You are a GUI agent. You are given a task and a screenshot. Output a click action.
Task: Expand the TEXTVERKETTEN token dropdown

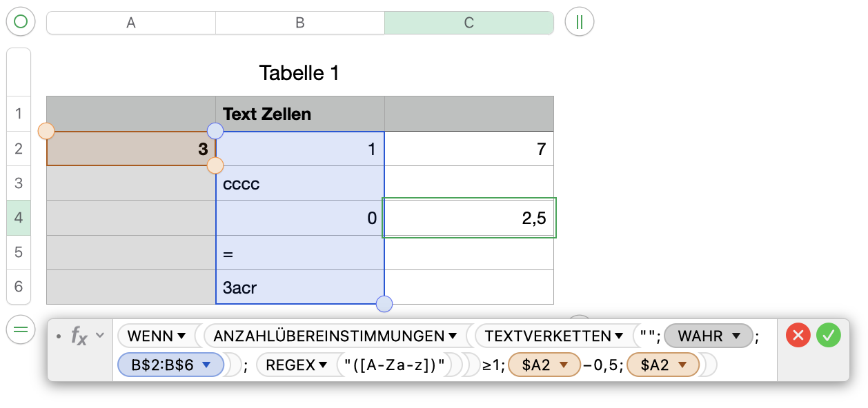(620, 336)
